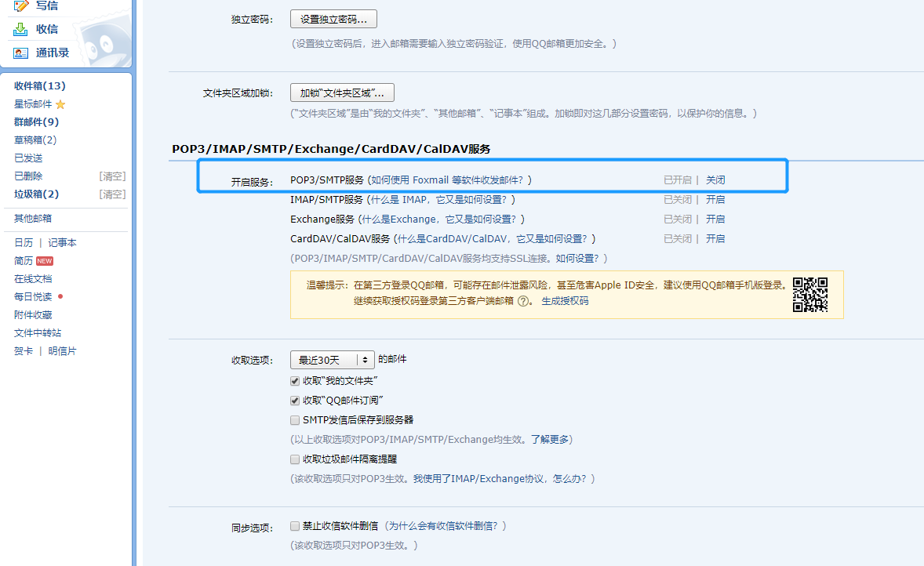Viewport: 924px width, 566px height.
Task: Open 其他邮箱 in sidebar
Action: 33,219
